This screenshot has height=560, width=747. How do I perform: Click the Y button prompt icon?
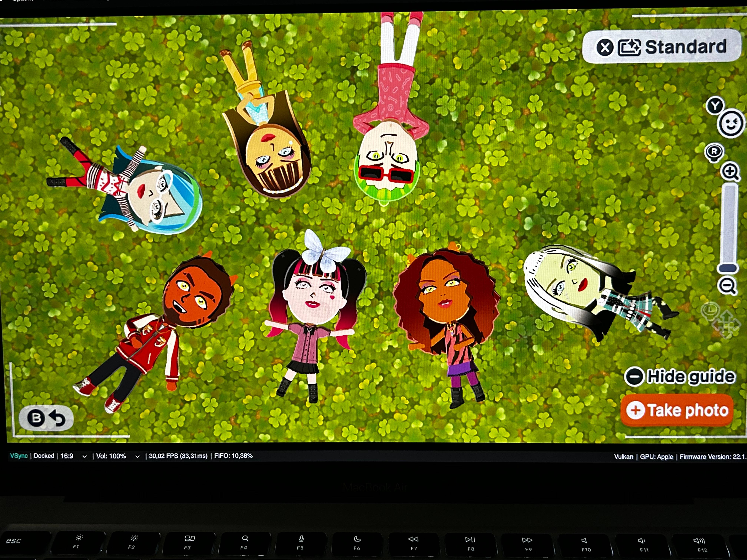pyautogui.click(x=715, y=106)
